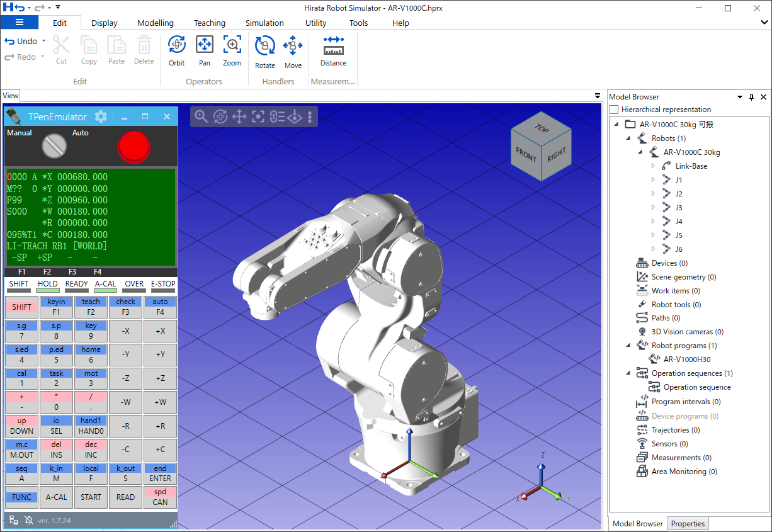
Task: Click the FRONT face of view cube
Action: (x=526, y=154)
